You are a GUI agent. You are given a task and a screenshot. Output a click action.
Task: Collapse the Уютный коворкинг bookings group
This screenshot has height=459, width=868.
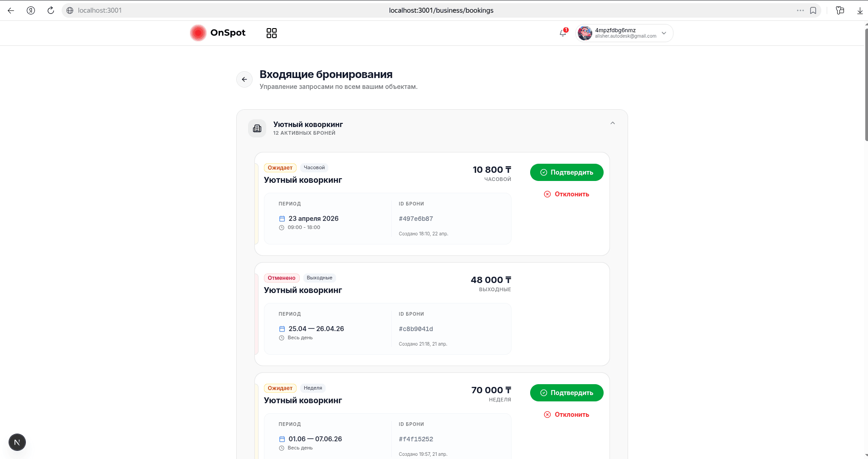613,123
